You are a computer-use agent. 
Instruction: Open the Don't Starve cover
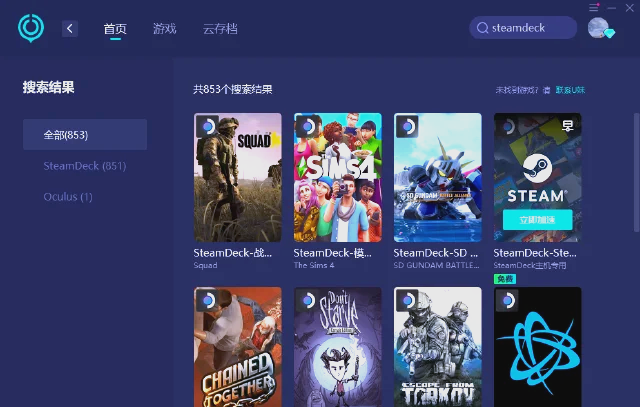pos(338,347)
